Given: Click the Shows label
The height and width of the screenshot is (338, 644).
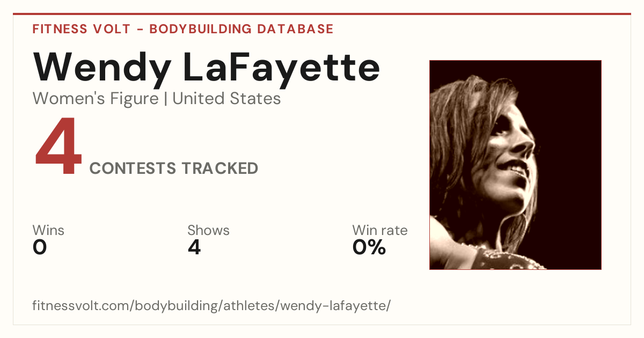Looking at the screenshot, I should tap(208, 231).
